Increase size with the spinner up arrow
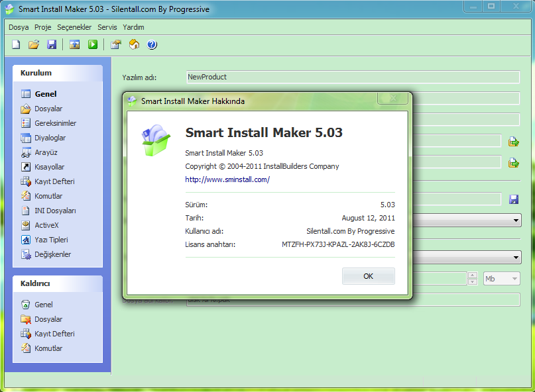Screen dimensions: 535x392 coord(473,275)
